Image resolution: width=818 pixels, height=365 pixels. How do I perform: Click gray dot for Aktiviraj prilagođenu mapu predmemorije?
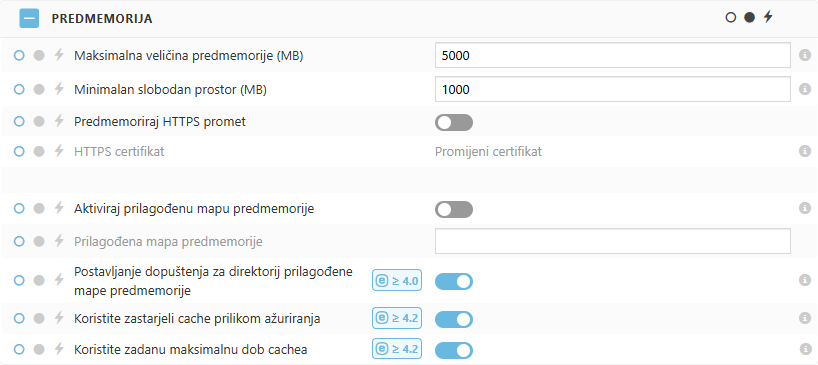39,209
